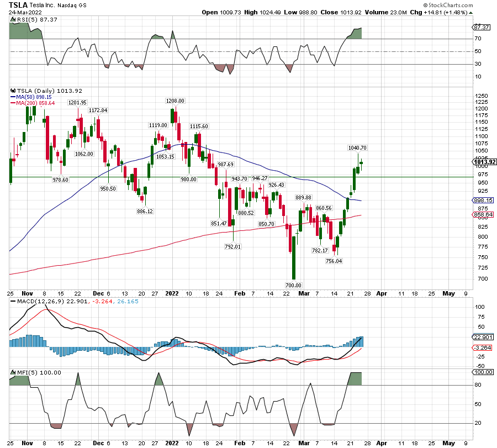Viewport: 497px width, 448px height.
Task: Click the Nasdaq GS exchange label
Action: pos(72,6)
